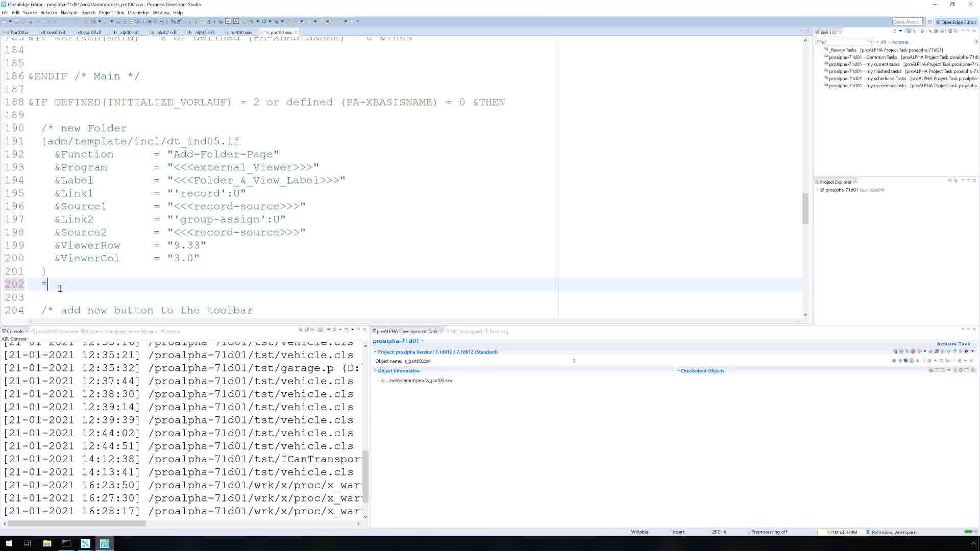Click the clear console icon
980x551 pixels.
301,330
